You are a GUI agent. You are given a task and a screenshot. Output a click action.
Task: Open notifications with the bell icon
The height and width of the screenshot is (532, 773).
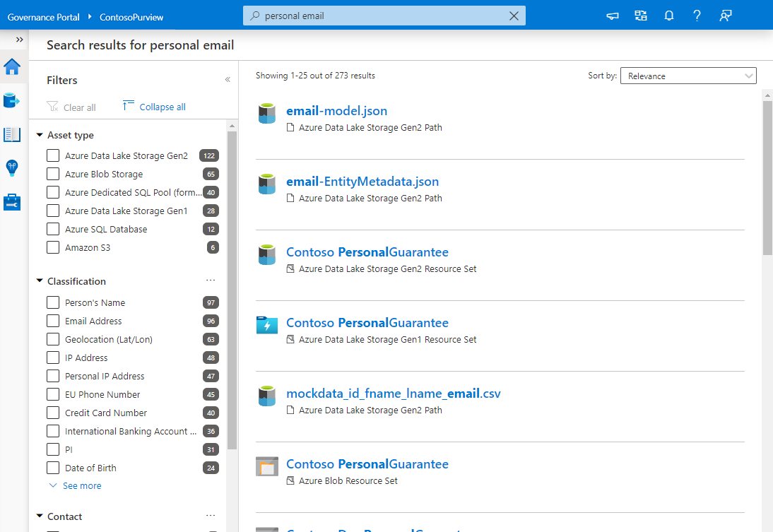[x=668, y=16]
